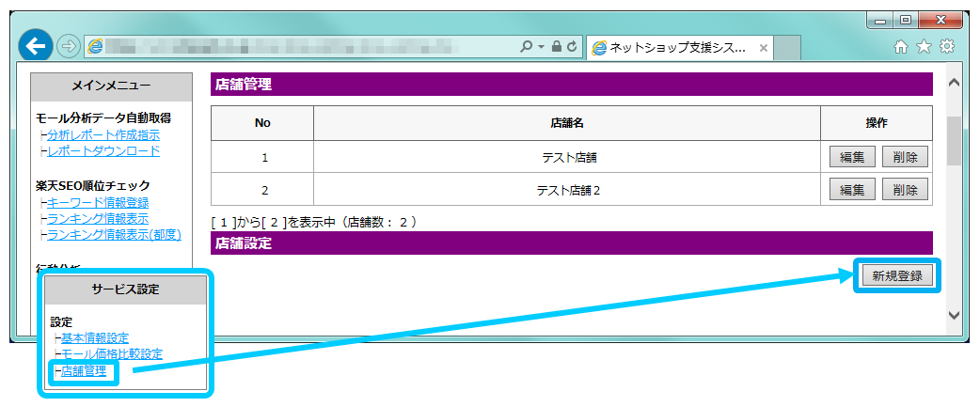Maximize the browser window

[906, 22]
